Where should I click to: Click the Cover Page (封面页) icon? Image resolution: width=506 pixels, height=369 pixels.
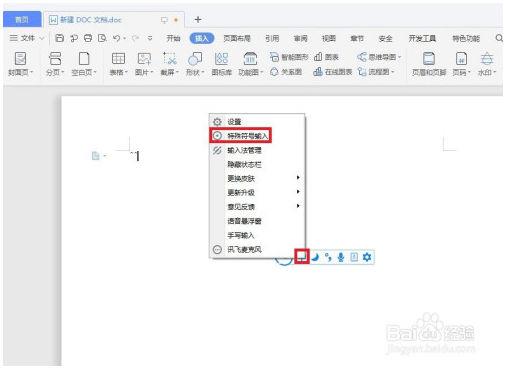(x=20, y=59)
